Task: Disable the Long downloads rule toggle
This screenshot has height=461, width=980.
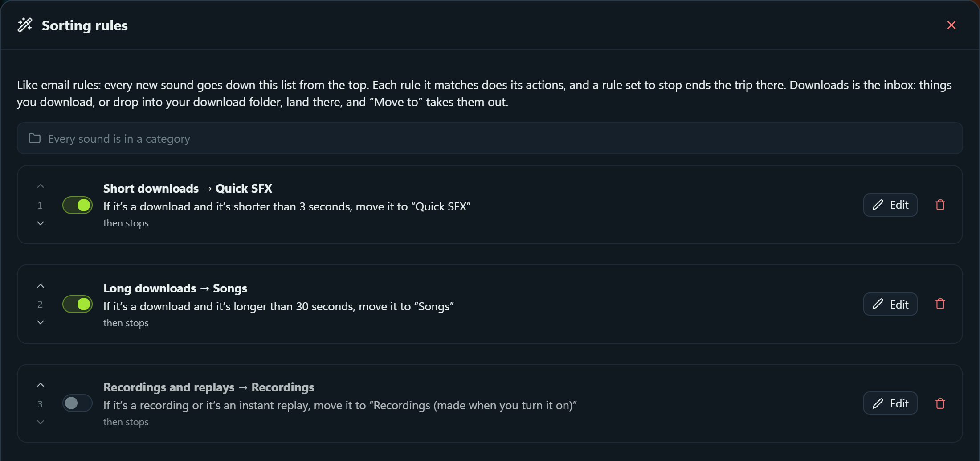Action: (x=78, y=304)
